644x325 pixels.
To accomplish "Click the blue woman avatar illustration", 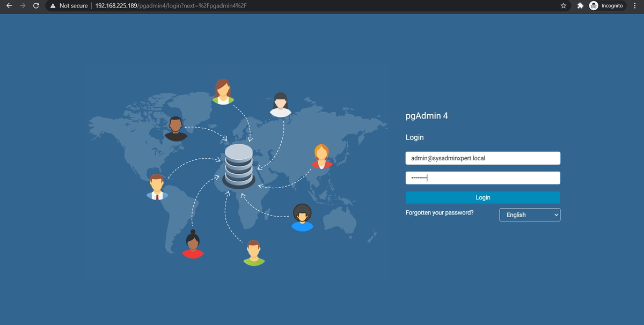I will (x=302, y=217).
